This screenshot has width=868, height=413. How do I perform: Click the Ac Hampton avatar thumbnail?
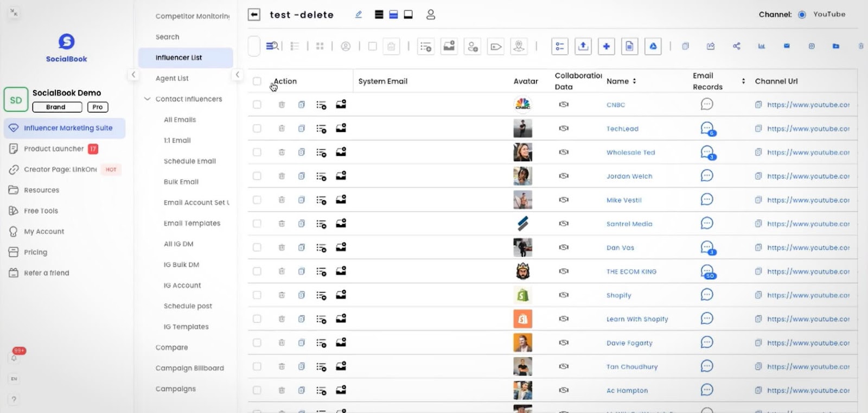pyautogui.click(x=522, y=390)
